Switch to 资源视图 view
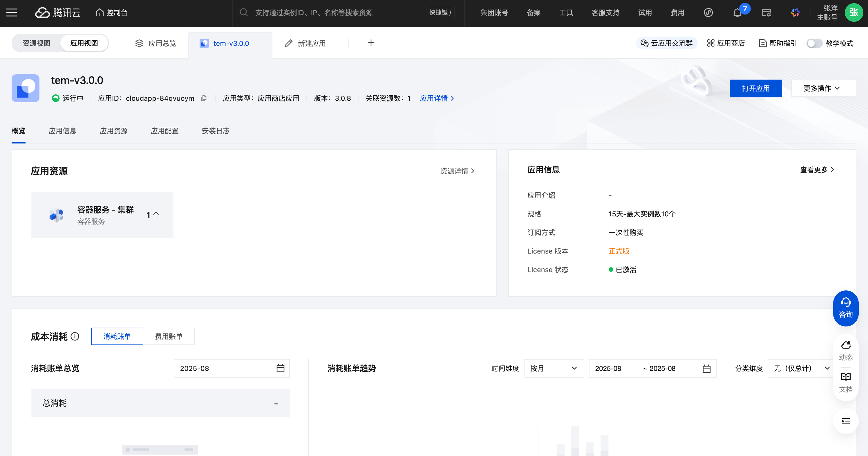The height and width of the screenshot is (456, 868). tap(36, 43)
